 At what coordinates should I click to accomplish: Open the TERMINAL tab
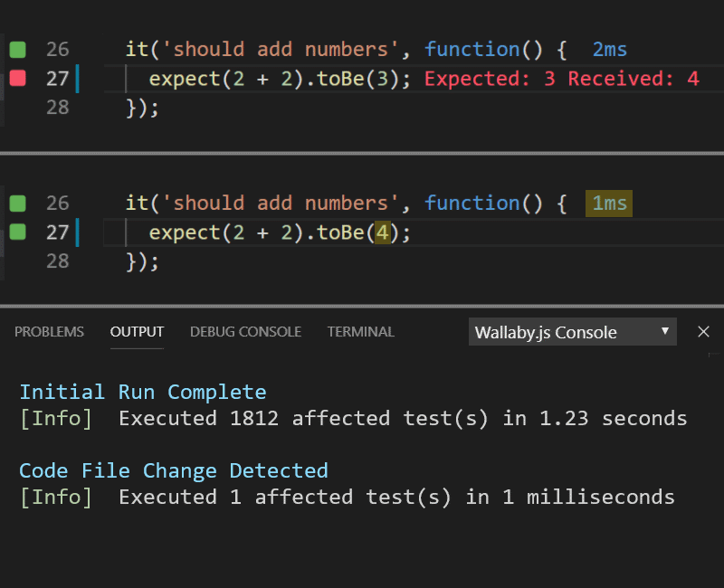(360, 332)
